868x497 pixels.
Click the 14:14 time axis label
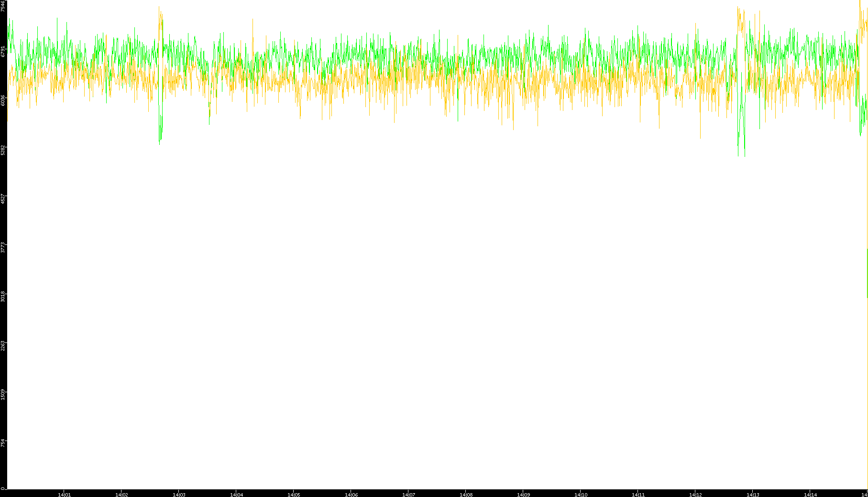click(x=810, y=494)
